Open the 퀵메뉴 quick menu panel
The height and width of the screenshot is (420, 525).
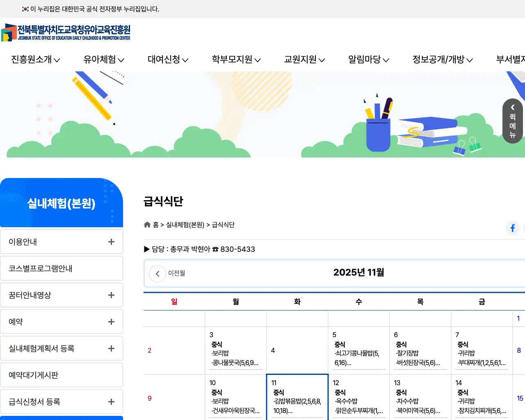click(512, 121)
